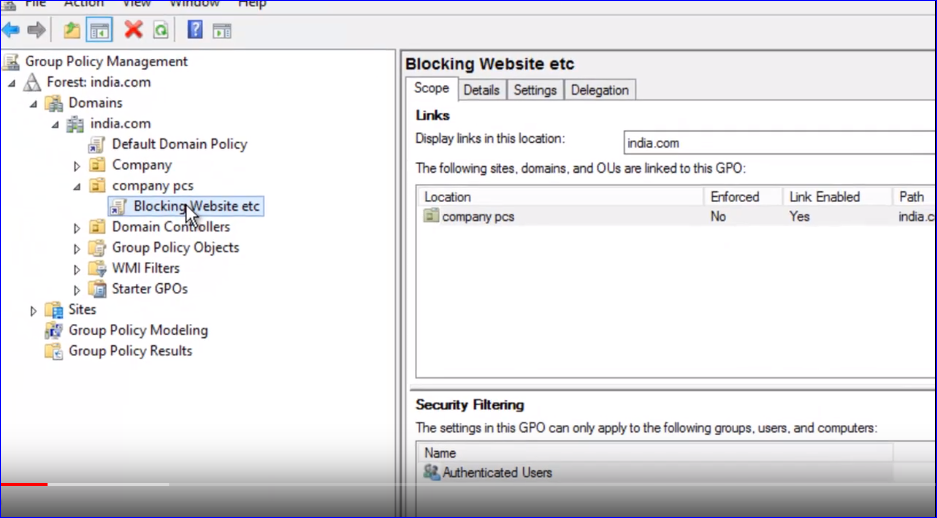937x518 pixels.
Task: Click company pcs icon in Links table
Action: [x=431, y=216]
